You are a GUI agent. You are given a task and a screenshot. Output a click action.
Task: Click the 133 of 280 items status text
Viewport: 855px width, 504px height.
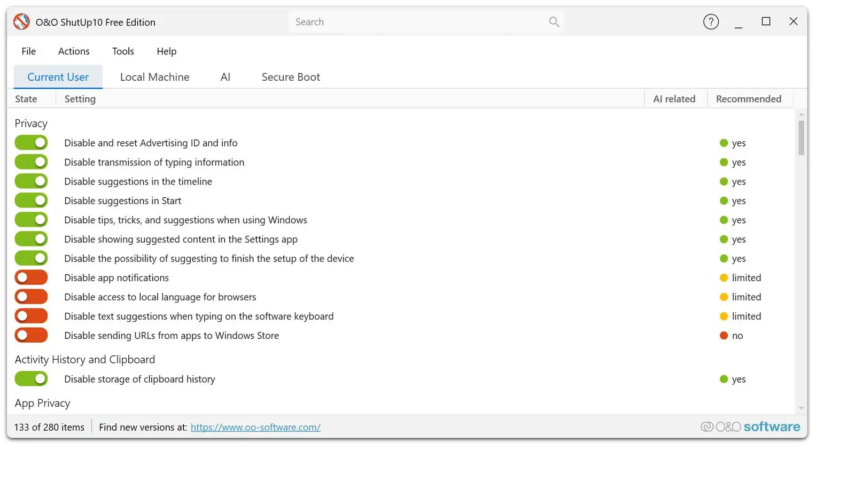pyautogui.click(x=49, y=427)
